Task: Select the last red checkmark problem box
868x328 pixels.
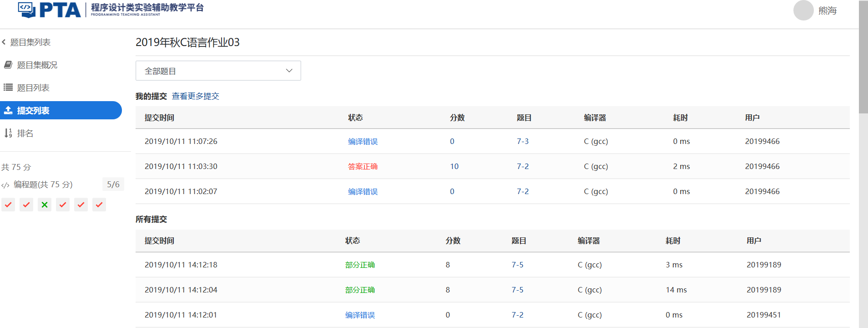Action: 99,205
